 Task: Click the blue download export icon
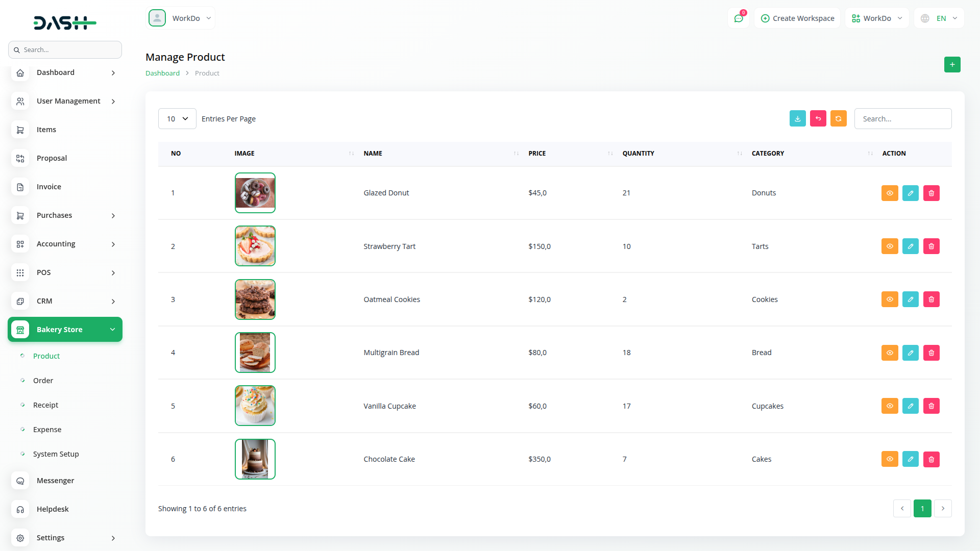pos(797,118)
